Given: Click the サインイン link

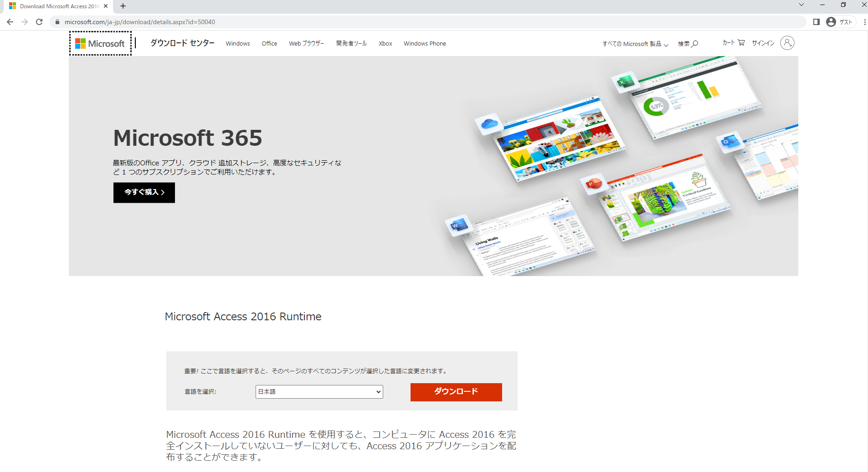Looking at the screenshot, I should pyautogui.click(x=763, y=43).
